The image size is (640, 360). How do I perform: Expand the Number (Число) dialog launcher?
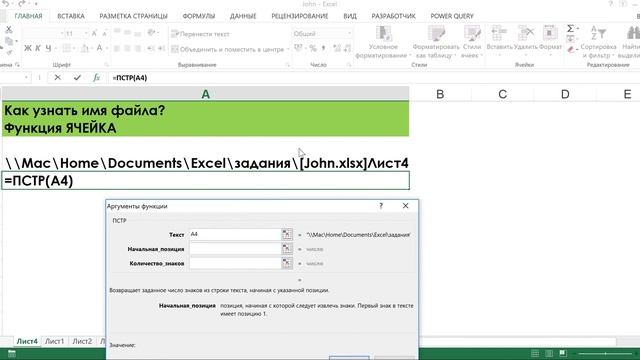coord(349,64)
